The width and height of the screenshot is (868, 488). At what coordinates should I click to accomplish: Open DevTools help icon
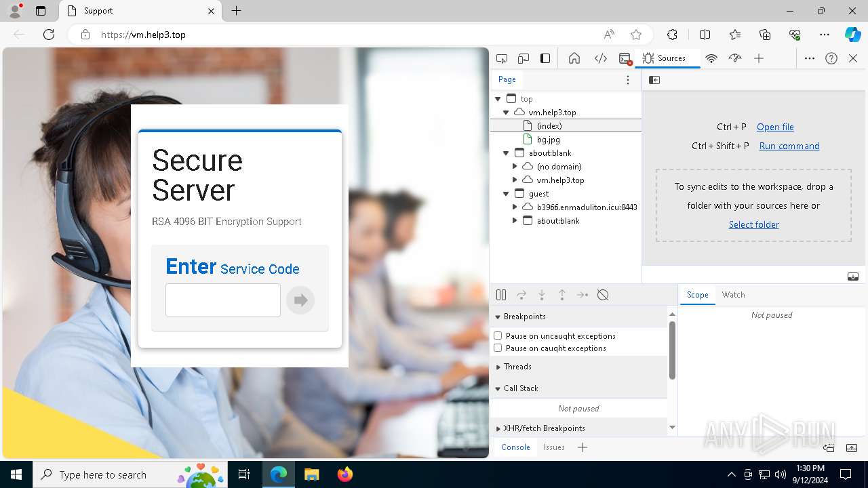pyautogui.click(x=831, y=58)
